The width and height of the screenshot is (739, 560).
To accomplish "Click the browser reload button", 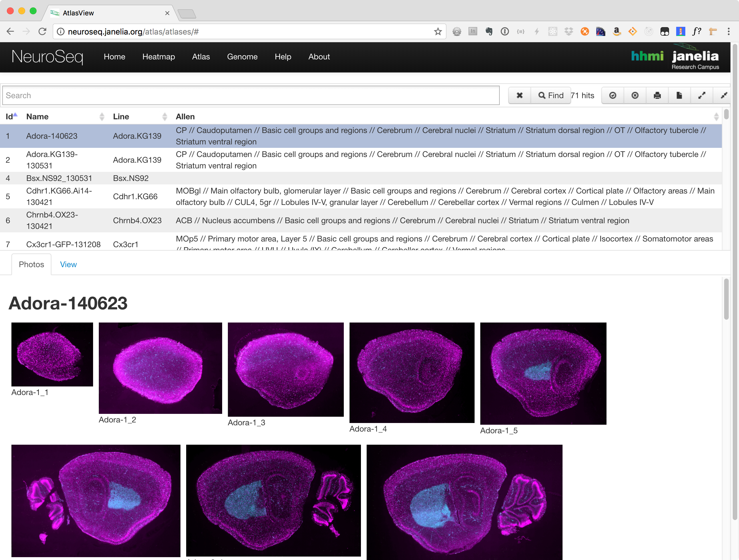I will (x=43, y=31).
